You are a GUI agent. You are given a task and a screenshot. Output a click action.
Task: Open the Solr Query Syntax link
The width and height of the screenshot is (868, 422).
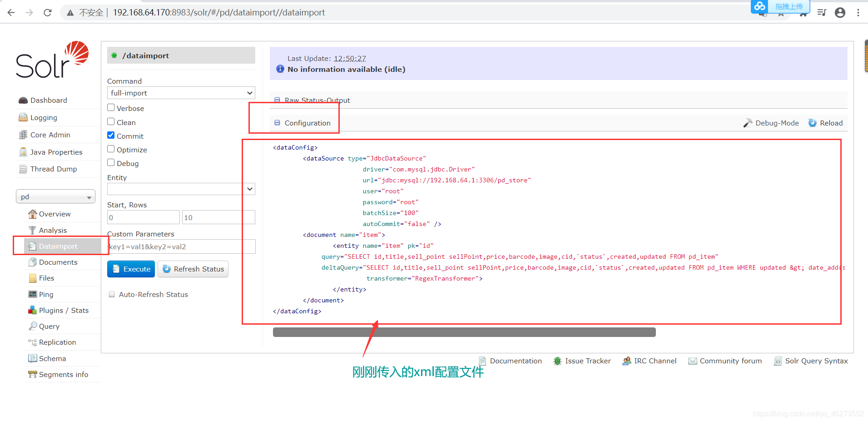816,361
